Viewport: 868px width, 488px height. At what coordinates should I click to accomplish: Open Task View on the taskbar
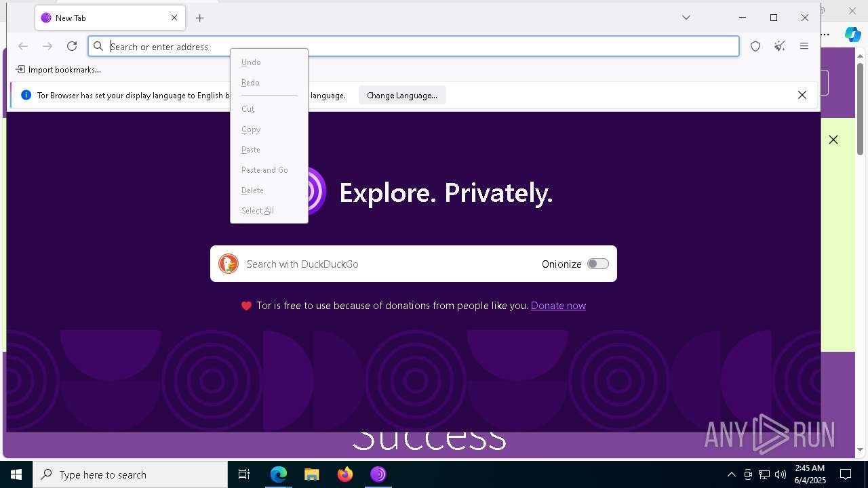244,474
